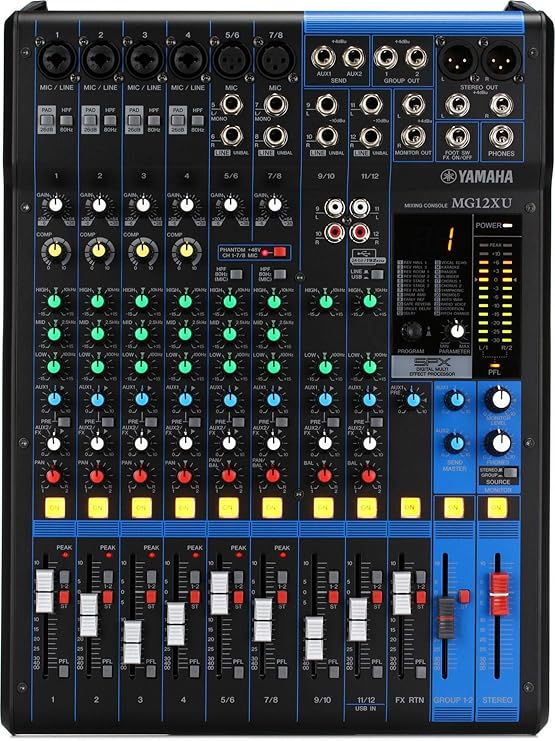This screenshot has width=555, height=741.
Task: Engage the channel 2 PRE switch
Action: click(x=107, y=422)
